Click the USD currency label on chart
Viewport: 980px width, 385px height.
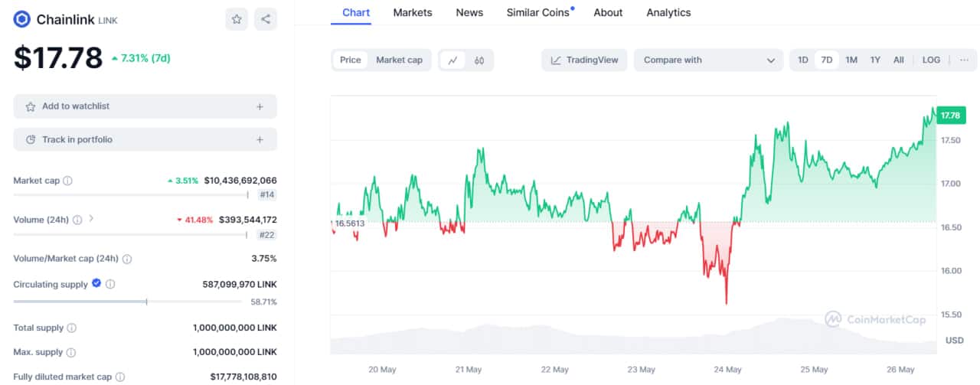(x=954, y=340)
